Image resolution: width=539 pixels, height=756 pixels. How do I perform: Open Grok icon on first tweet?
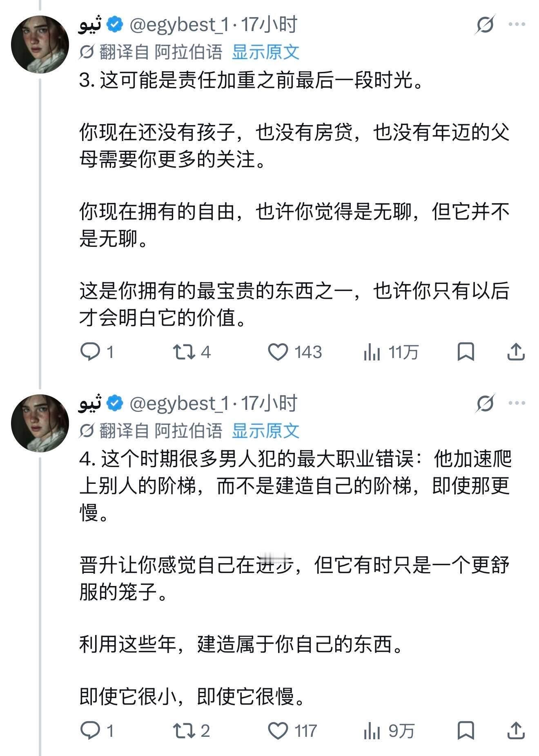click(x=485, y=25)
